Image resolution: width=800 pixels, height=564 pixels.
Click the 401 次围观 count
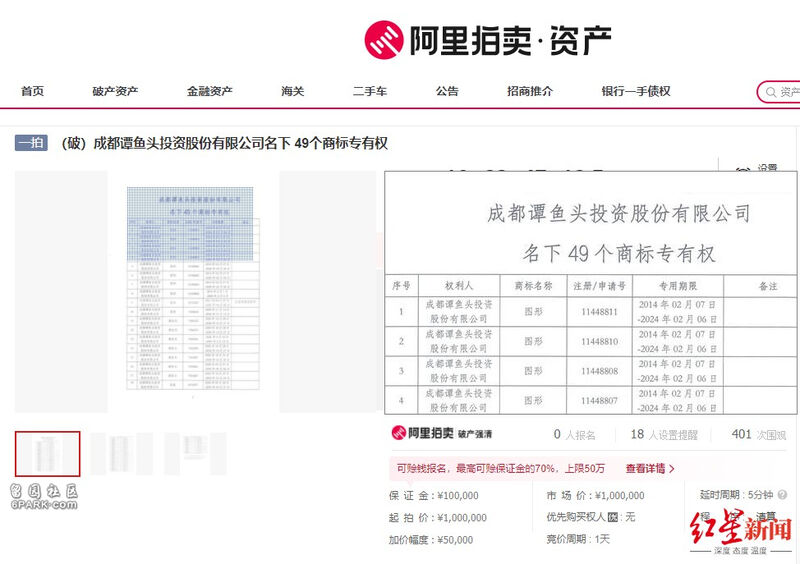point(759,434)
